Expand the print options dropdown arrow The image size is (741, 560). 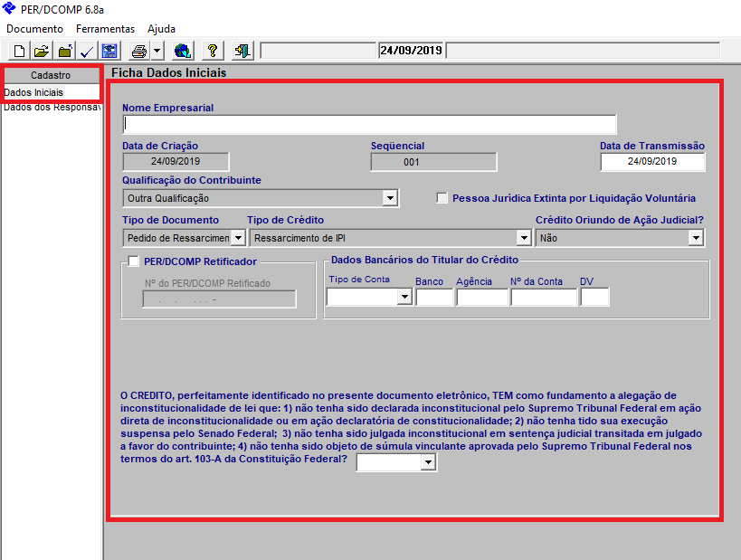(157, 51)
